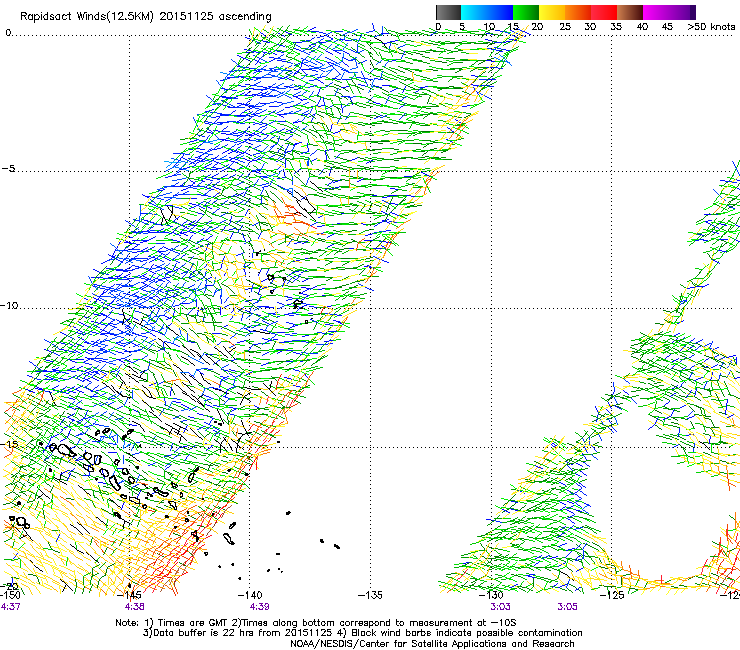Viewport: 740px width, 650px height.
Task: Click the '>50 knots' legend label
Action: coord(711,27)
